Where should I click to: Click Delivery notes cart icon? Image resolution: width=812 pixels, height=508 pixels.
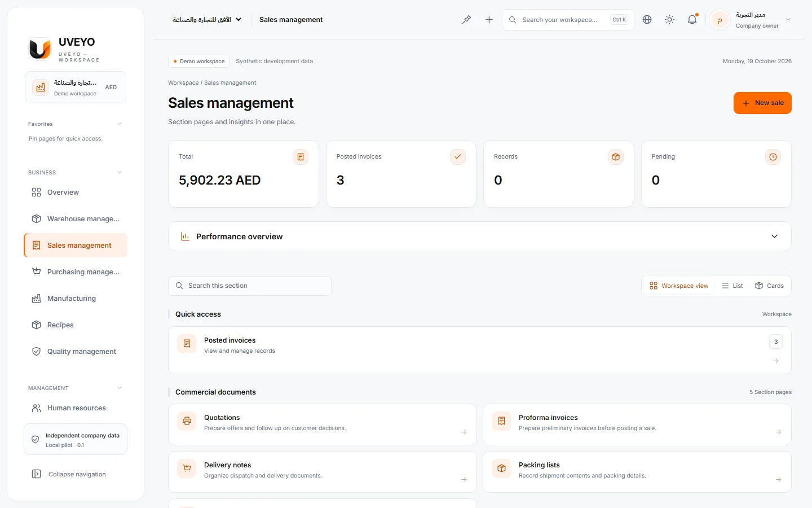(187, 468)
